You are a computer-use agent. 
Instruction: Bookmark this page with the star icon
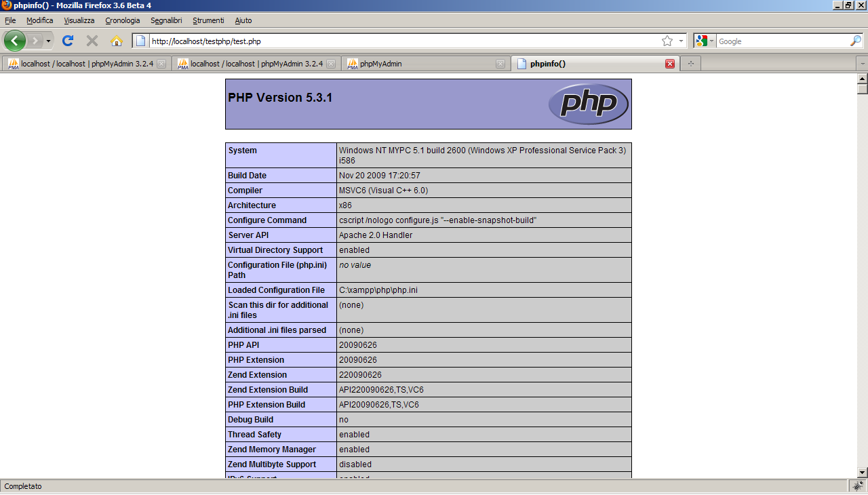coord(667,41)
